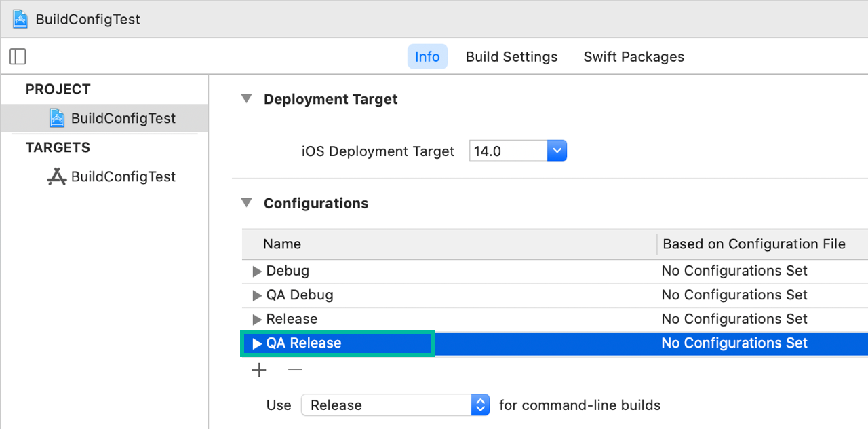Expand the QA Debug configuration row
This screenshot has width=868, height=429.
coord(257,295)
